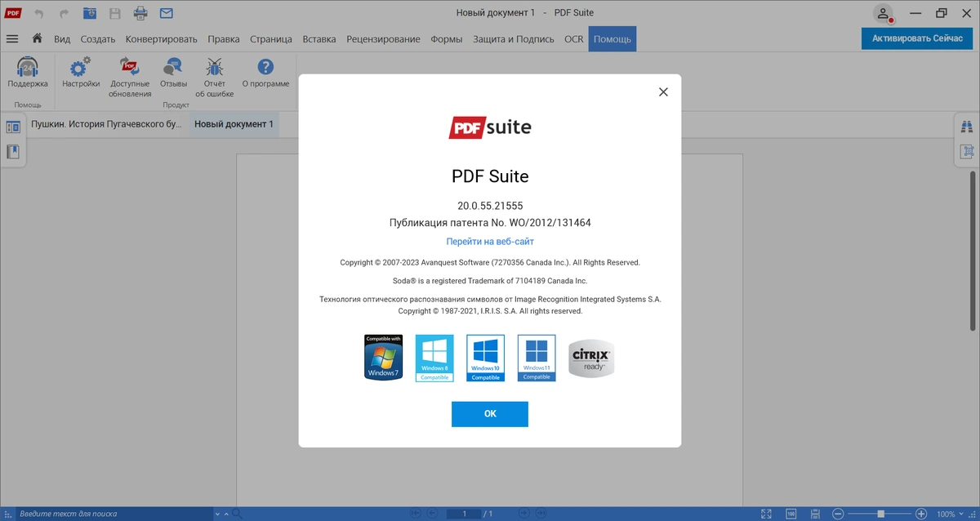Click the search magnifier icon in status bar
980x521 pixels.
tap(237, 514)
